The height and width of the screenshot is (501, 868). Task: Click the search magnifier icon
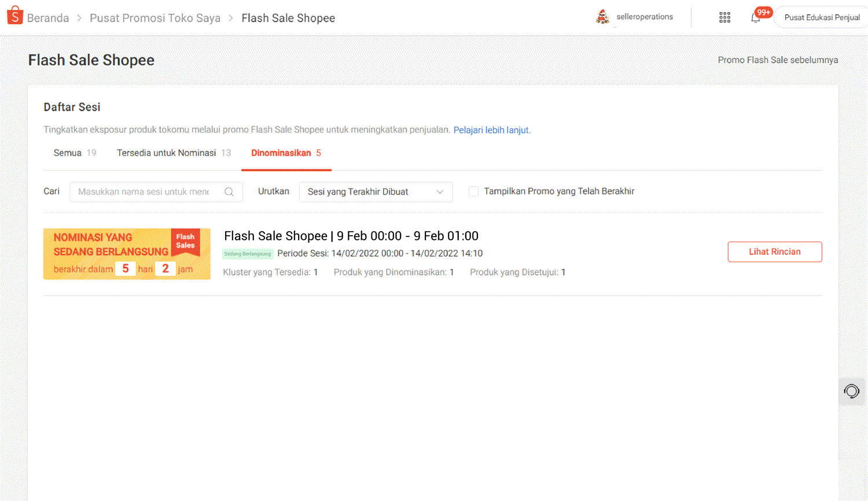(229, 191)
